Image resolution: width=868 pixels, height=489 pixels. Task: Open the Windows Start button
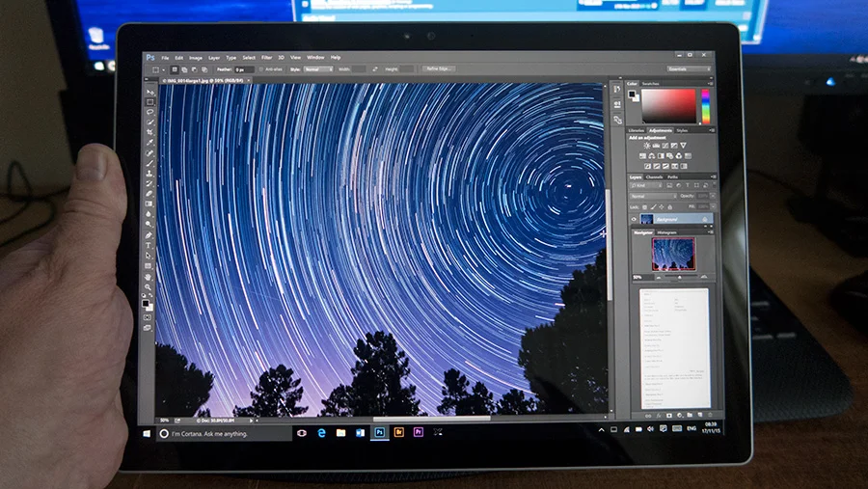[x=147, y=434]
